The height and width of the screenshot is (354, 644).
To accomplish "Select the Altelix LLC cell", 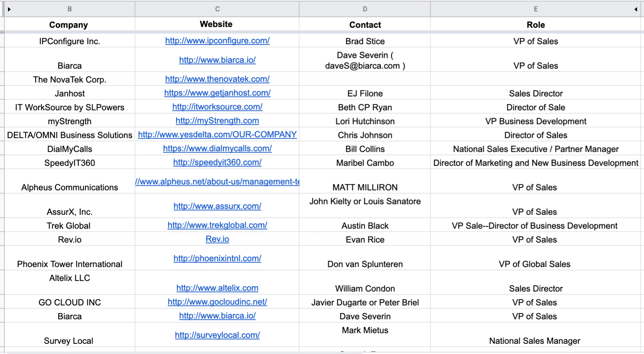I will click(70, 282).
